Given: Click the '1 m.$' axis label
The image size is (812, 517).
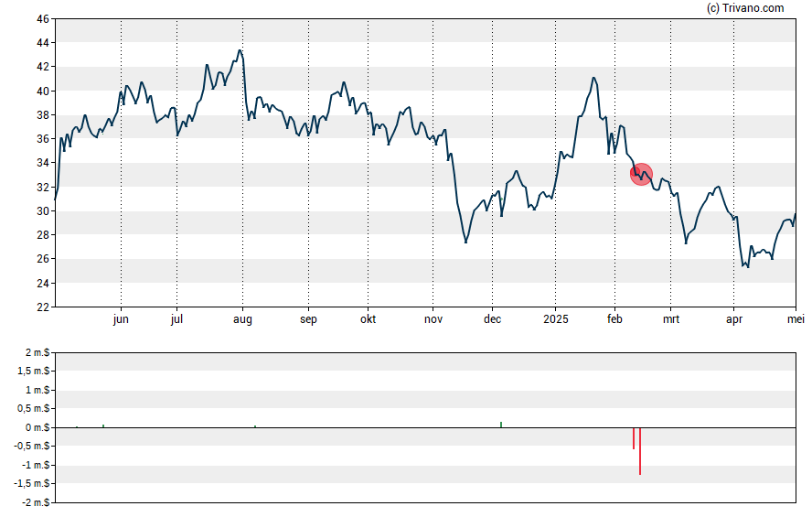Looking at the screenshot, I should [x=37, y=390].
